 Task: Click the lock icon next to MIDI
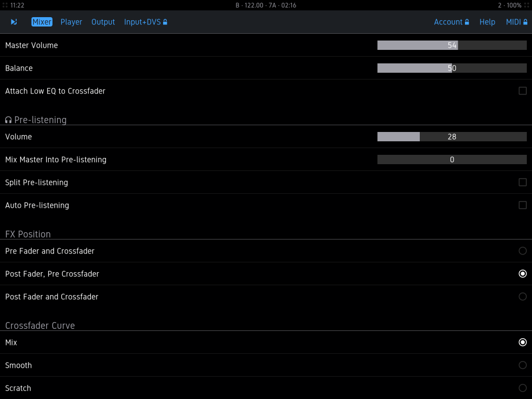pyautogui.click(x=525, y=22)
